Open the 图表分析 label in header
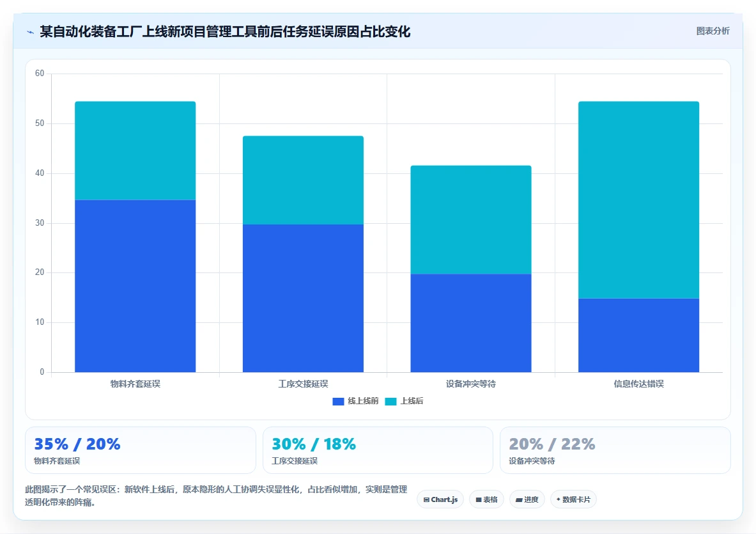Viewport: 756px width, 534px height. click(x=713, y=31)
